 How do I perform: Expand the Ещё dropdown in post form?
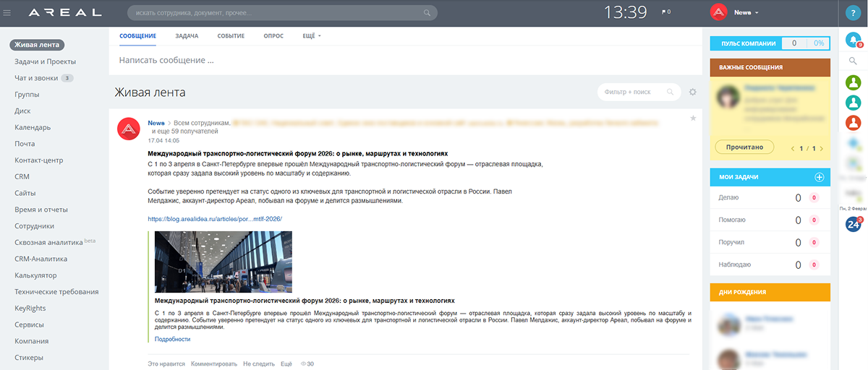coord(311,35)
